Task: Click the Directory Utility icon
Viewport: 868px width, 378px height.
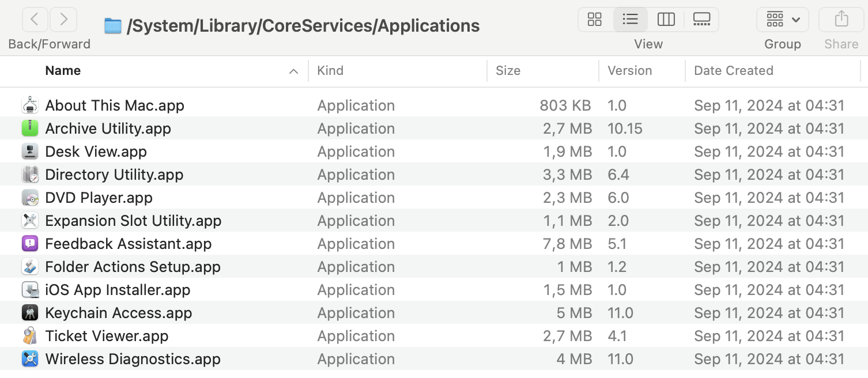Action: click(x=30, y=175)
